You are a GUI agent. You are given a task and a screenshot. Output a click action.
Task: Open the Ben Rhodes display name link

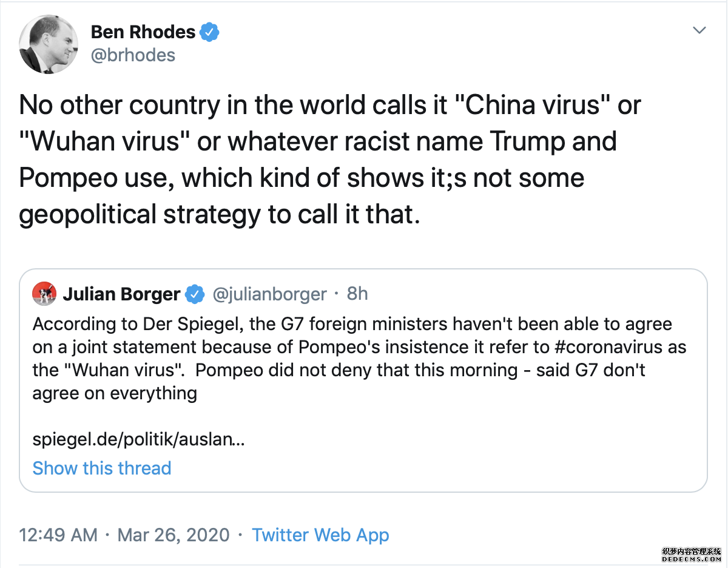tap(143, 32)
